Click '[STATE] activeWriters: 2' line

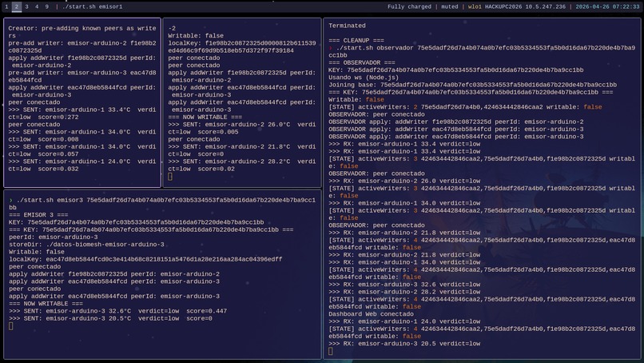point(465,107)
